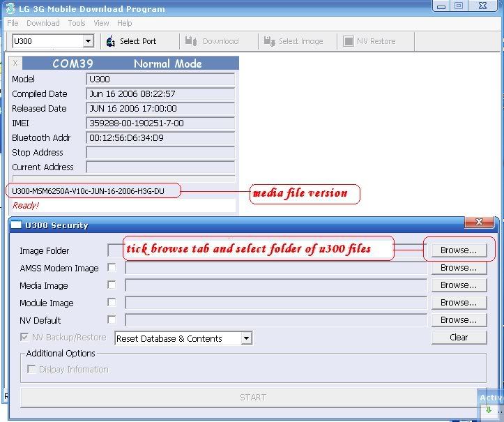The width and height of the screenshot is (504, 422).
Task: Tick the NV Default checkbox
Action: 112,319
